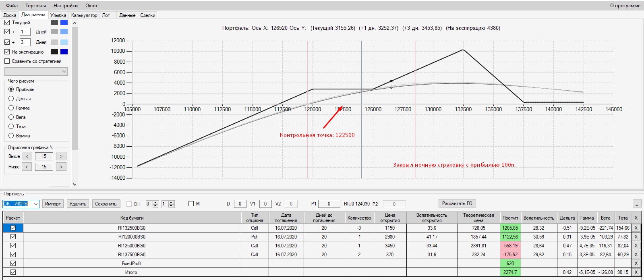The height and width of the screenshot is (280, 644).
Task: Sort table by Код бумаги header
Action: (132, 218)
